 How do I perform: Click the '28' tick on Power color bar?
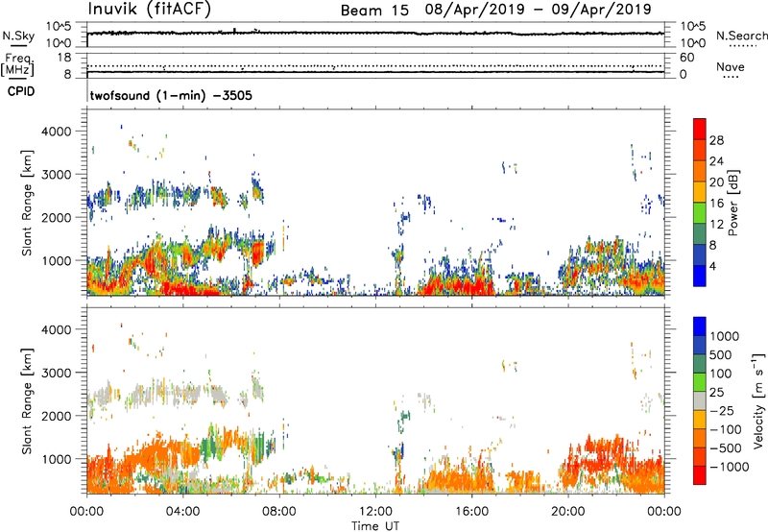pyautogui.click(x=716, y=140)
